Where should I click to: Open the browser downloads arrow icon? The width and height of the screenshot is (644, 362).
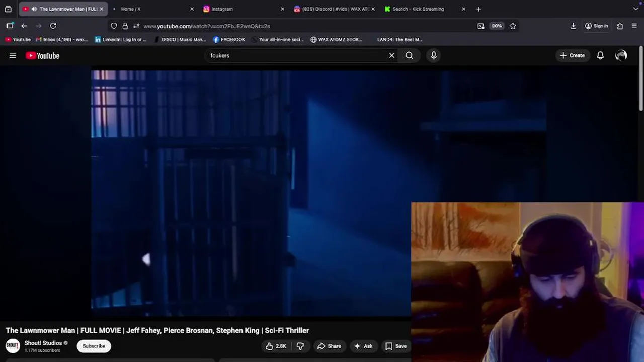pos(573,26)
